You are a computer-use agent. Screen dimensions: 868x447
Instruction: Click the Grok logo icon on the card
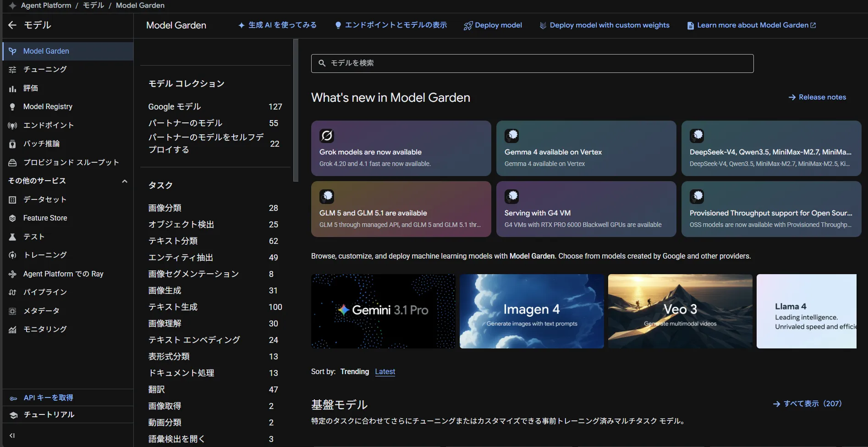(327, 136)
